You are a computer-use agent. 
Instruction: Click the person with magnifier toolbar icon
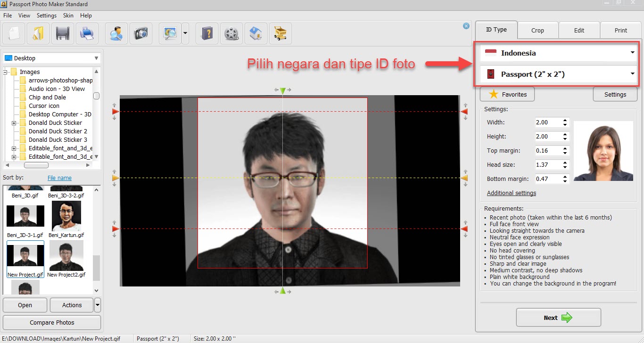click(116, 33)
